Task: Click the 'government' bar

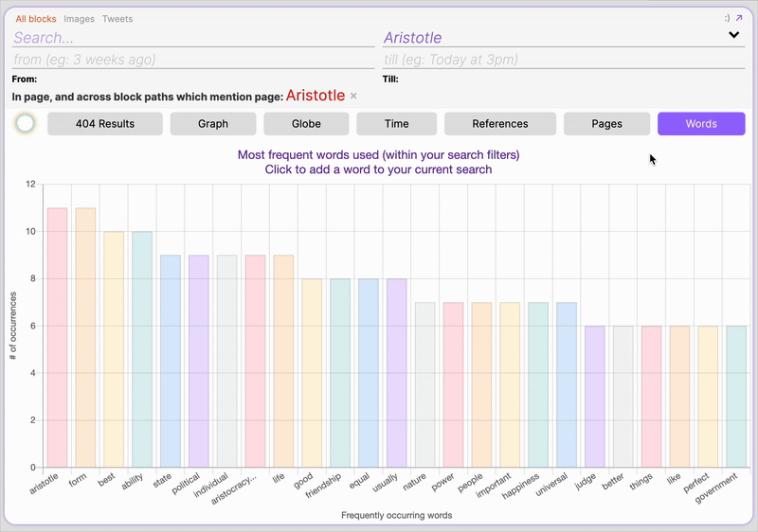Action: coord(736,397)
